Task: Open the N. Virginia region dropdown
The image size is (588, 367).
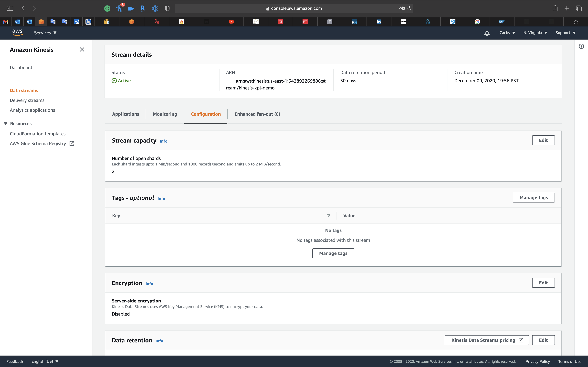Action: 535,33
